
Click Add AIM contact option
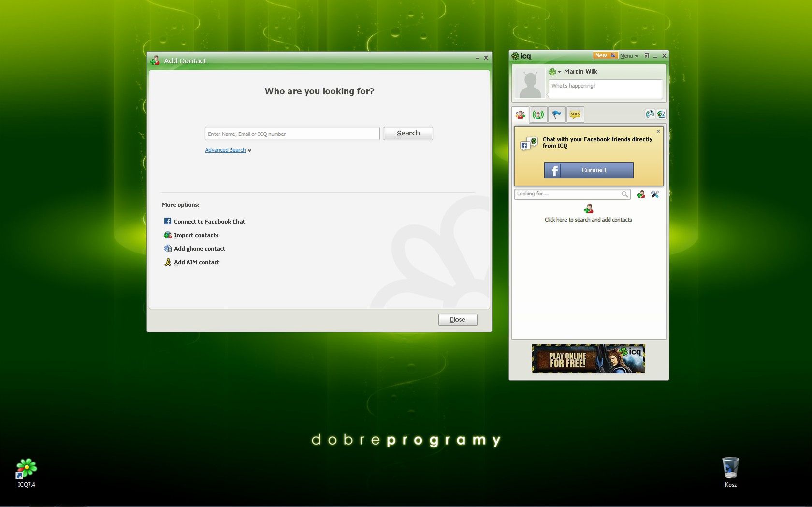[197, 262]
